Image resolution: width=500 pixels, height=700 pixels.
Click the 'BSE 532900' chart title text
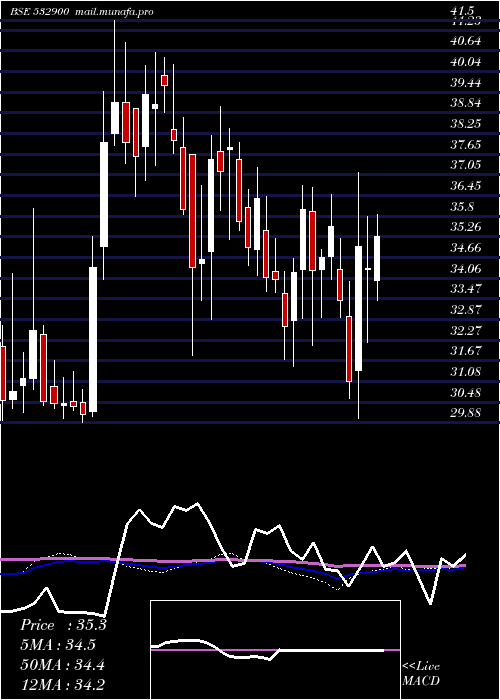pos(40,12)
